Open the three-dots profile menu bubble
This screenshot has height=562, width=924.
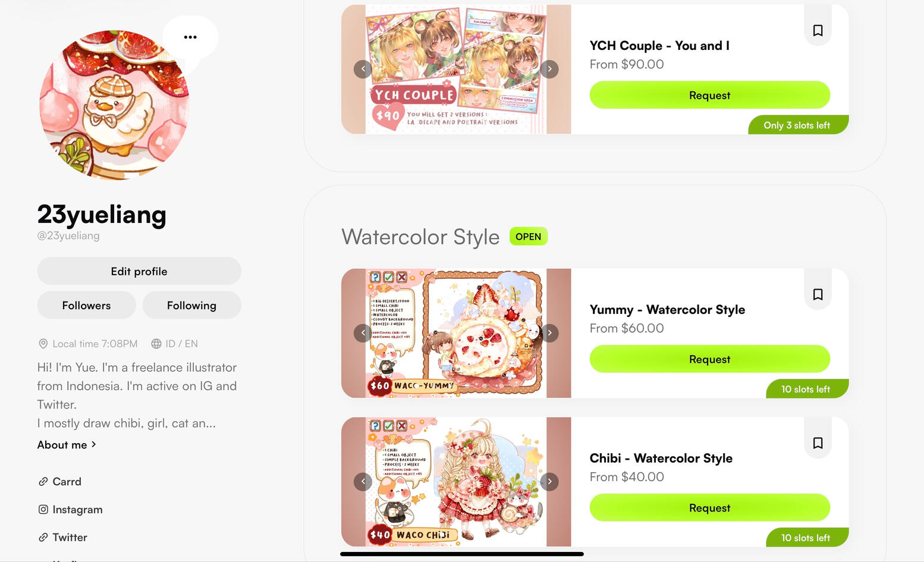tap(190, 37)
